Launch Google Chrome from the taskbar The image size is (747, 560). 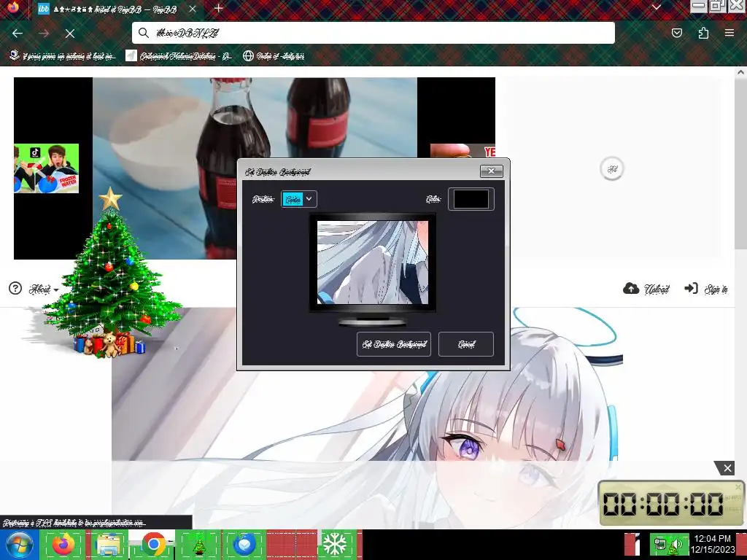click(x=153, y=544)
